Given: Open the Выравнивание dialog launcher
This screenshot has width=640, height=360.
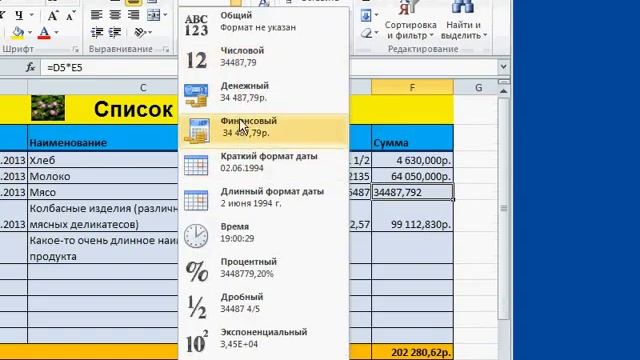Looking at the screenshot, I should pyautogui.click(x=165, y=49).
